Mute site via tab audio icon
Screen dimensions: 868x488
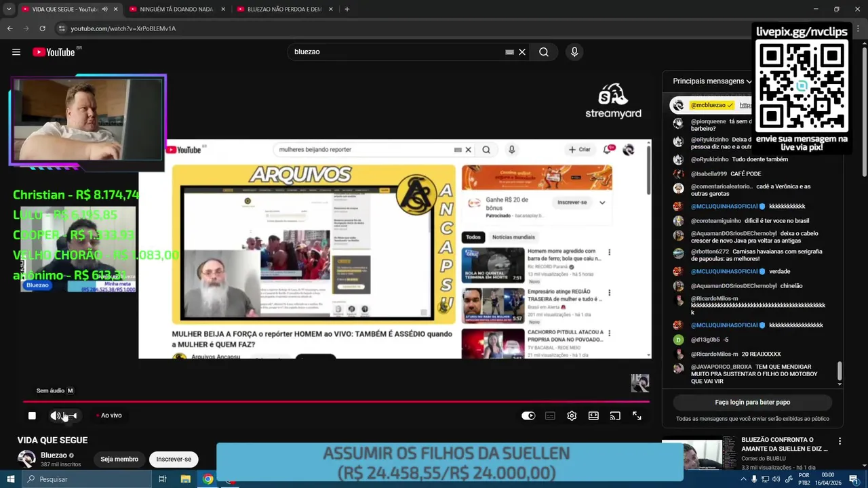click(x=104, y=9)
